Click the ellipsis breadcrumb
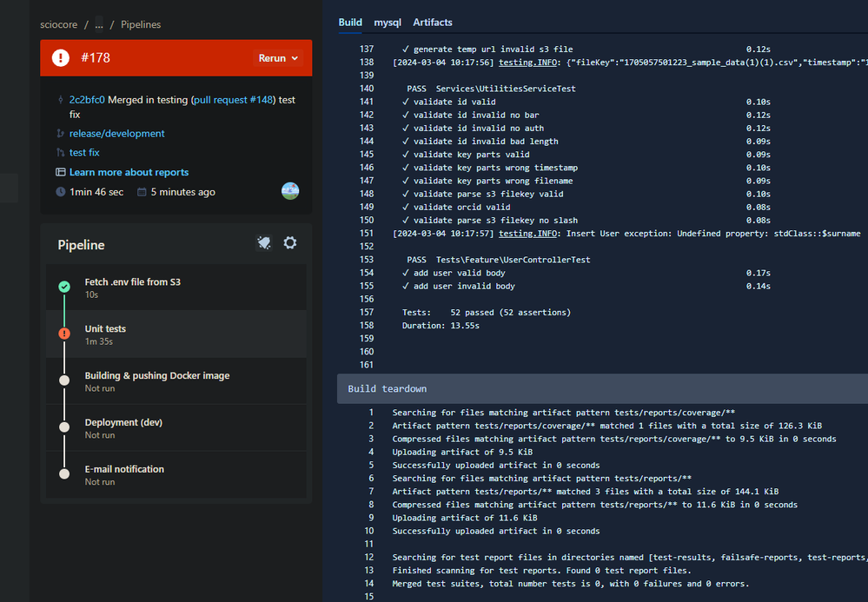The image size is (868, 602). point(98,24)
